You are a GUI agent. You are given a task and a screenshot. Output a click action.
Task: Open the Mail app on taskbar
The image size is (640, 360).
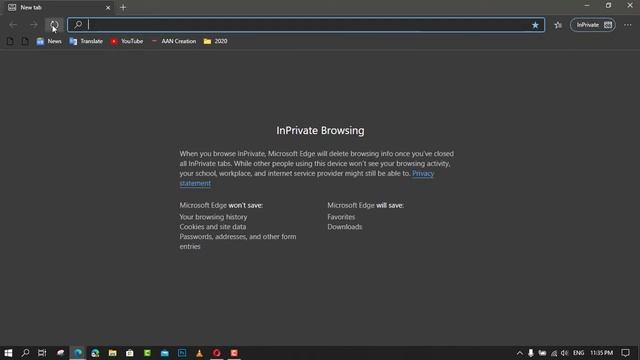pyautogui.click(x=164, y=353)
